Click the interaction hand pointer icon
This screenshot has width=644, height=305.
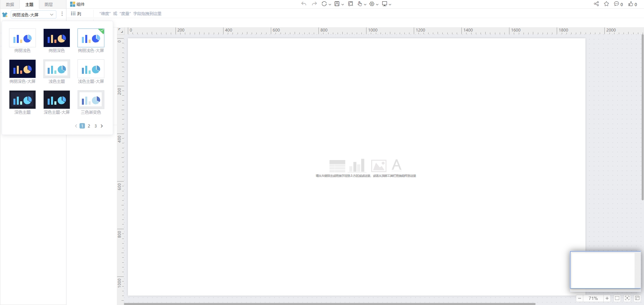(x=360, y=4)
